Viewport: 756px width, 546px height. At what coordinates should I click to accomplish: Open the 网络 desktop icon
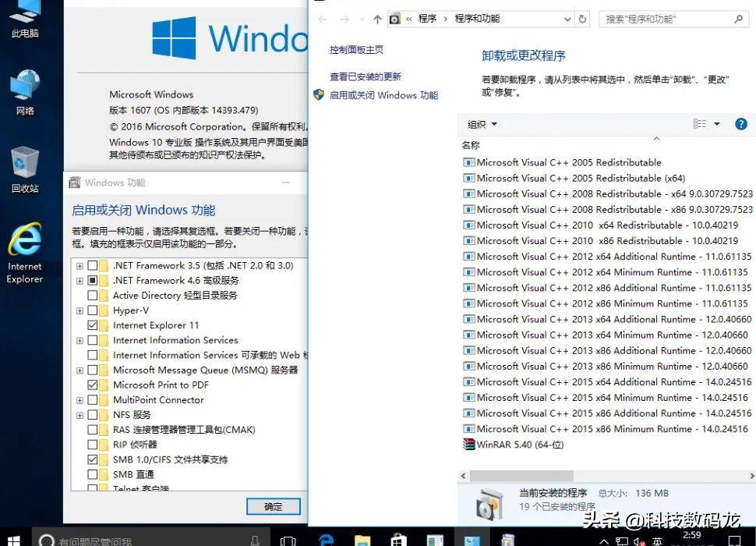(x=25, y=92)
